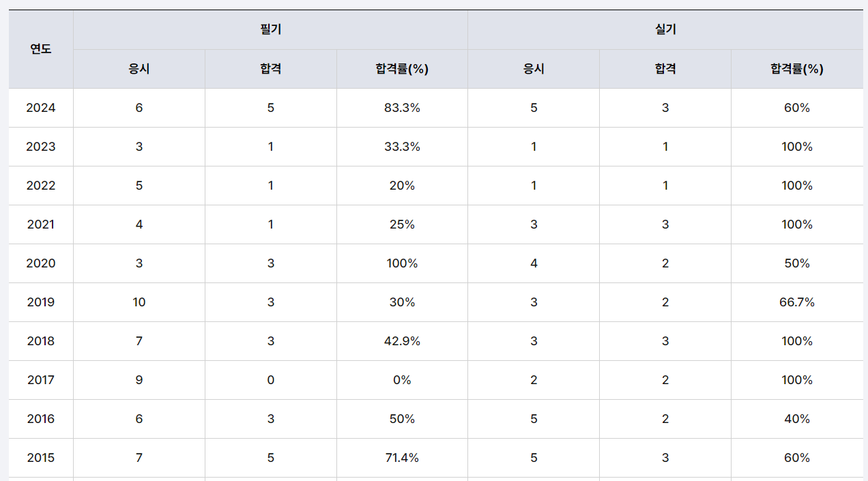Image resolution: width=868 pixels, height=481 pixels.
Task: Click the 합격률(%) header under 실기
Action: point(797,69)
